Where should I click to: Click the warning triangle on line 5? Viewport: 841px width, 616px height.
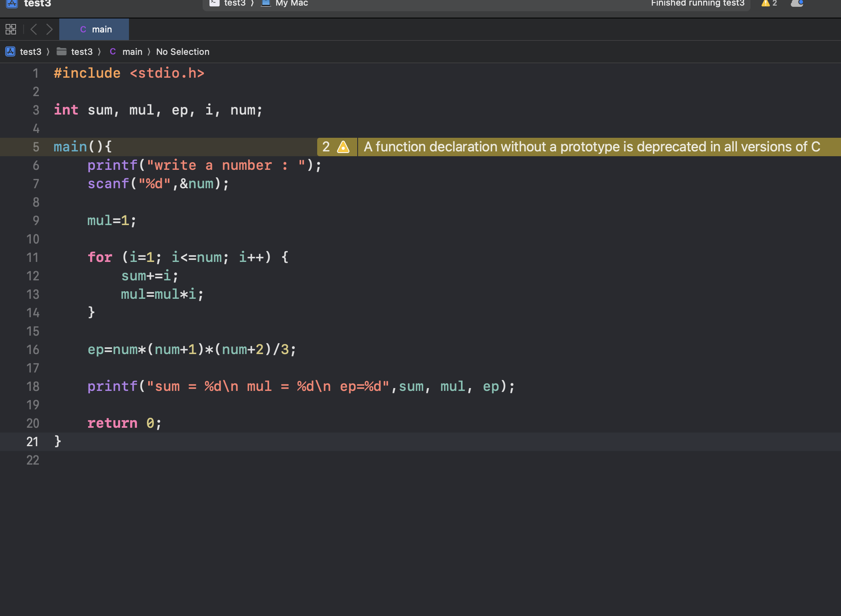343,147
